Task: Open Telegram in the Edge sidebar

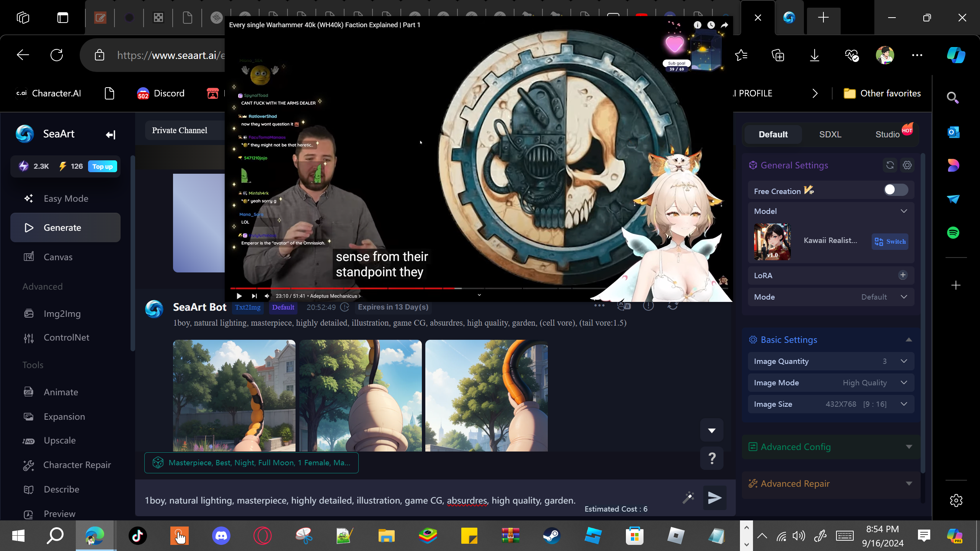Action: [953, 199]
